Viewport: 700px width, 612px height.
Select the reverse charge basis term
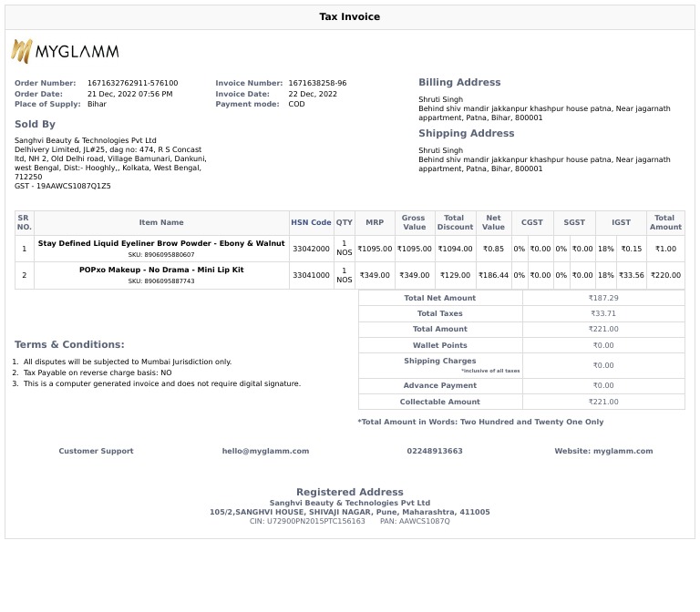coord(98,372)
